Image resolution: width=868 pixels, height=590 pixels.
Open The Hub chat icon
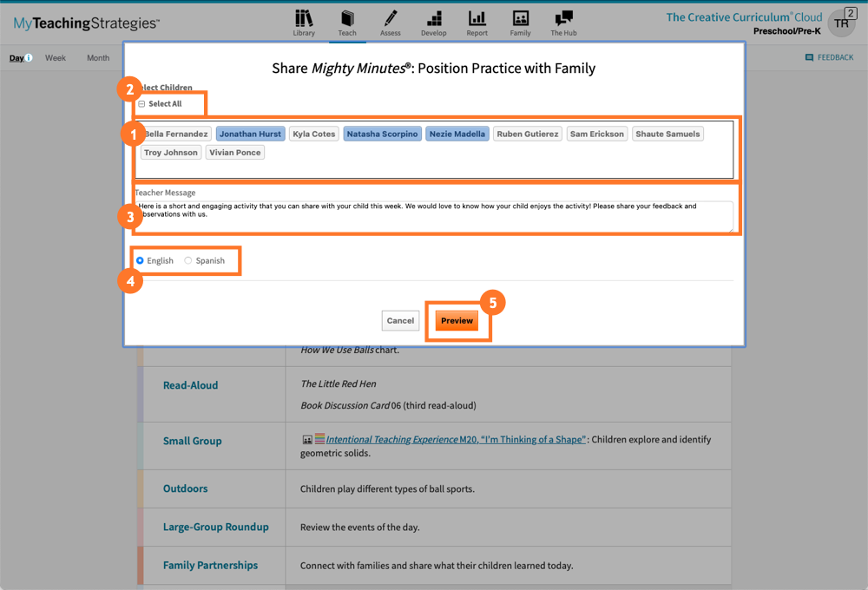(x=563, y=18)
